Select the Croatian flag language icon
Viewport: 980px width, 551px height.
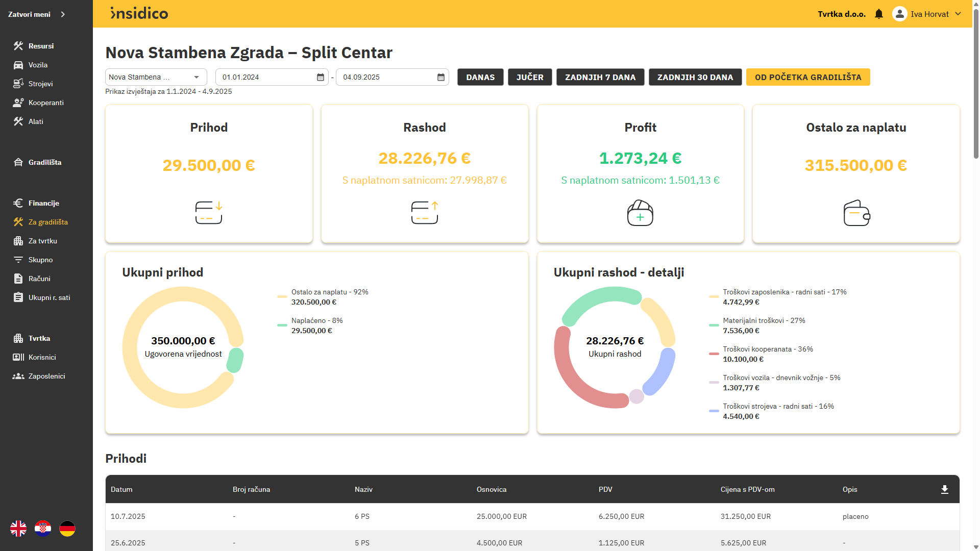point(43,529)
